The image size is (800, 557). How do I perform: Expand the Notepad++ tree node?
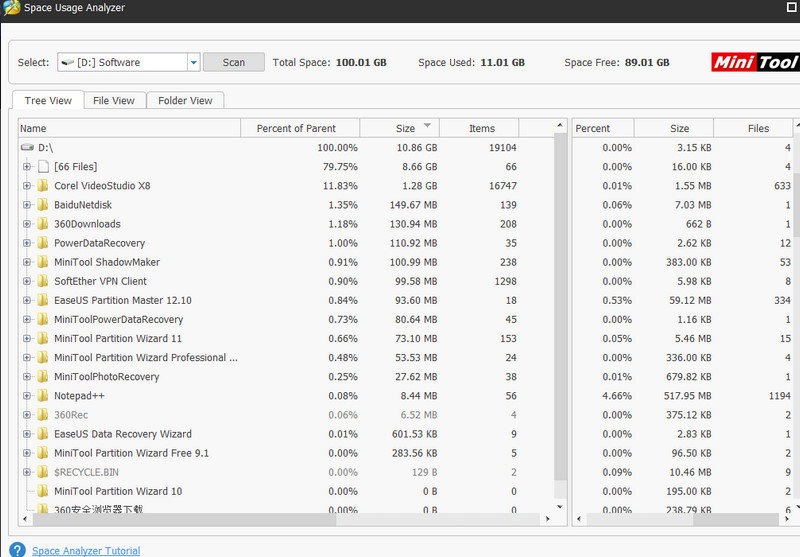click(x=27, y=396)
